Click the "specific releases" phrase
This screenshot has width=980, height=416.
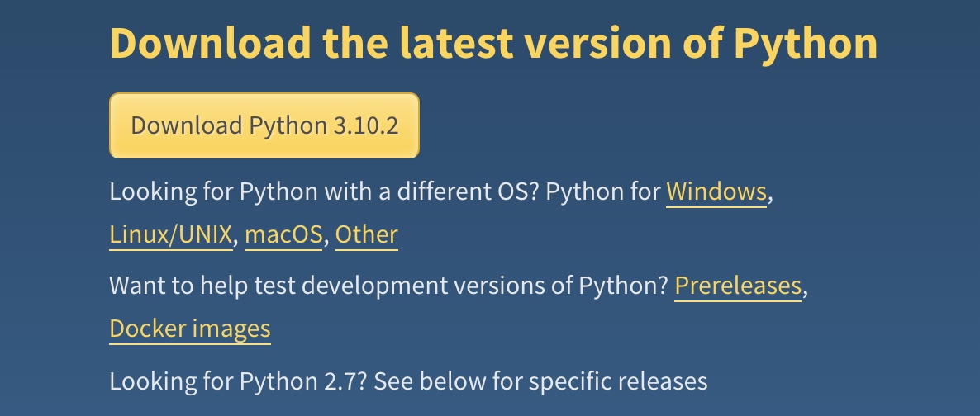(618, 381)
